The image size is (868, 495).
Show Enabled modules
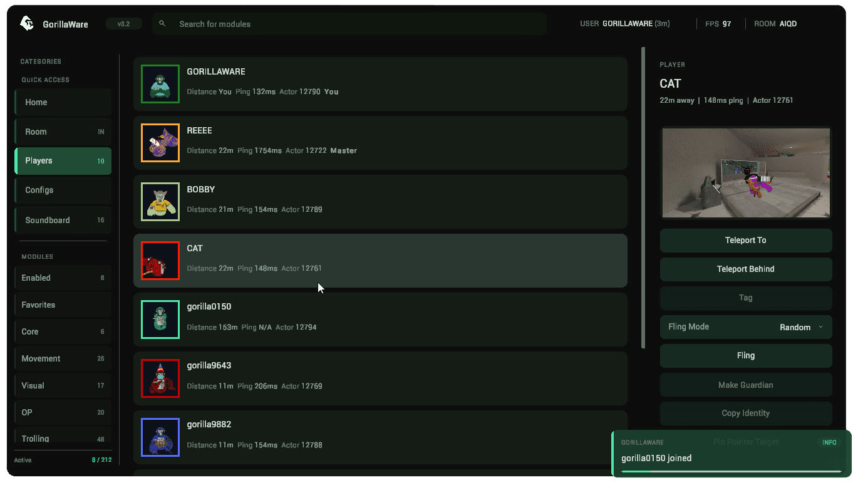(63, 278)
